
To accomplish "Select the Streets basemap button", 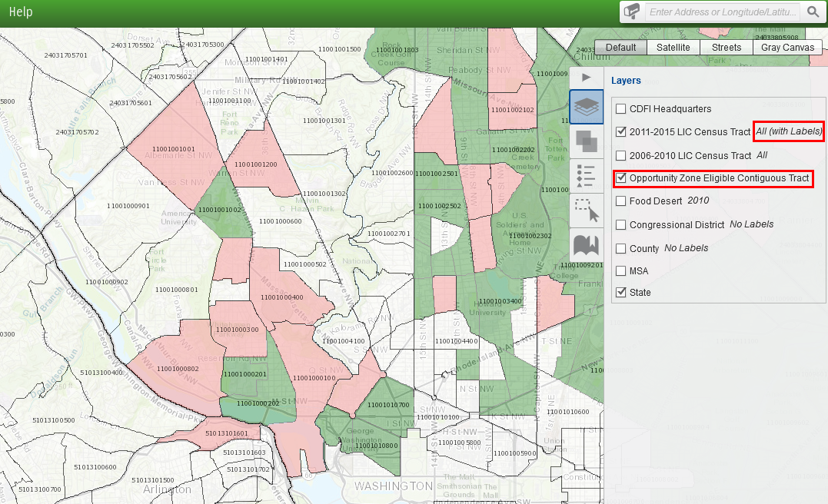I will [726, 48].
